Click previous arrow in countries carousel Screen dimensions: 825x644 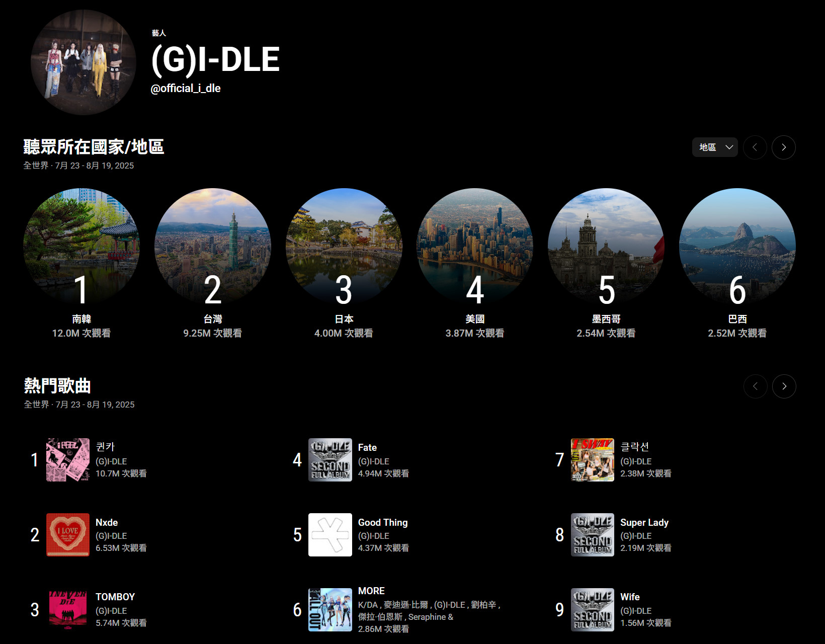tap(755, 147)
